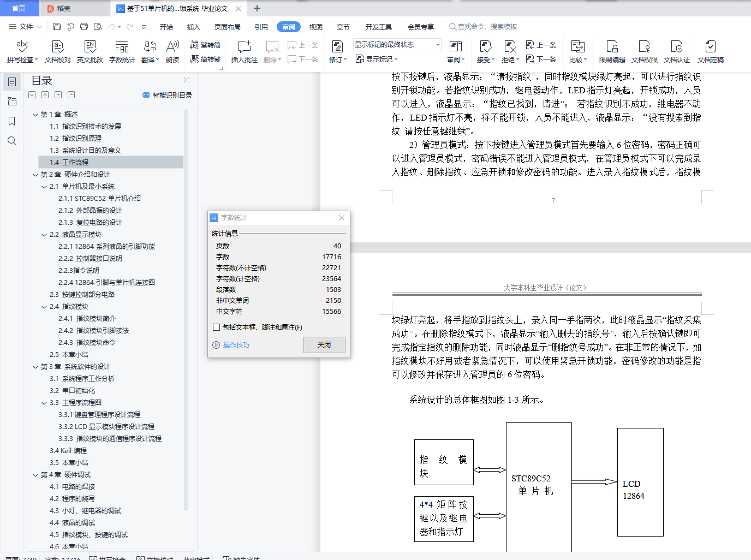Click the undo arrow icon

coord(111,26)
